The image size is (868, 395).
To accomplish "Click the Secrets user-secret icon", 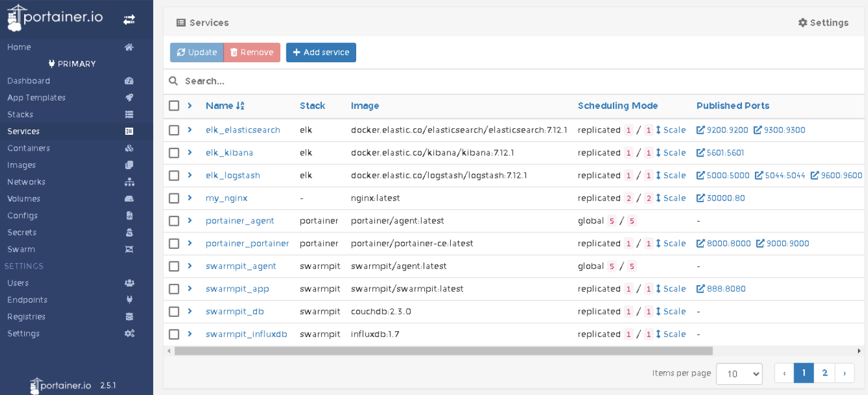I will tap(129, 232).
